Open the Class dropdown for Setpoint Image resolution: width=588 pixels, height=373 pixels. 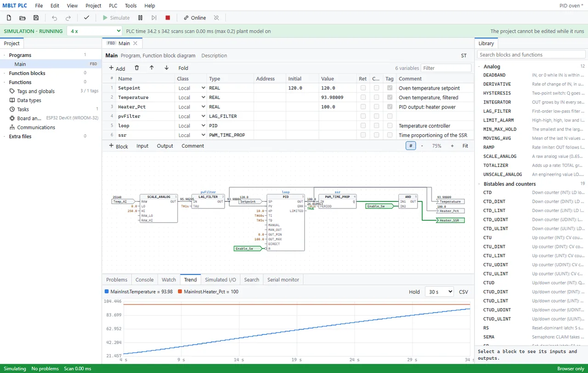coord(191,88)
